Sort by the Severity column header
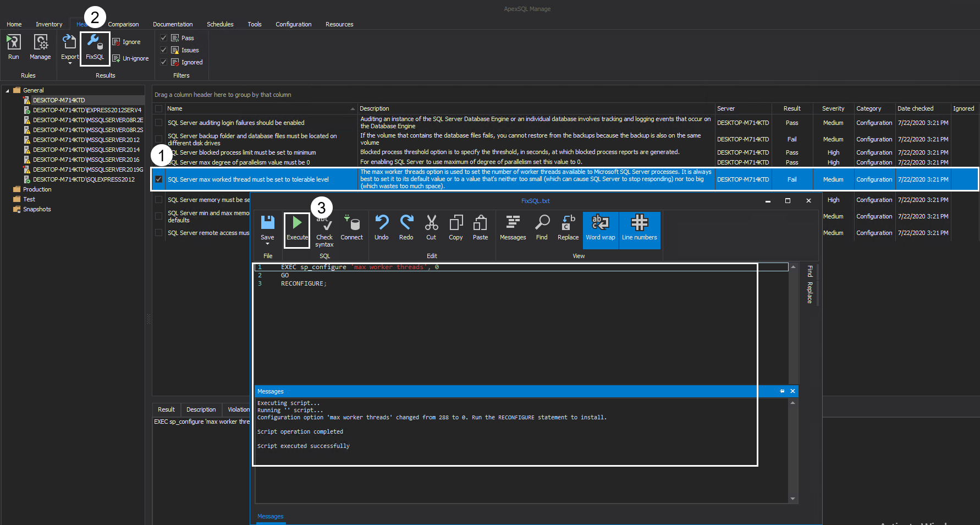The height and width of the screenshot is (525, 980). (x=833, y=109)
